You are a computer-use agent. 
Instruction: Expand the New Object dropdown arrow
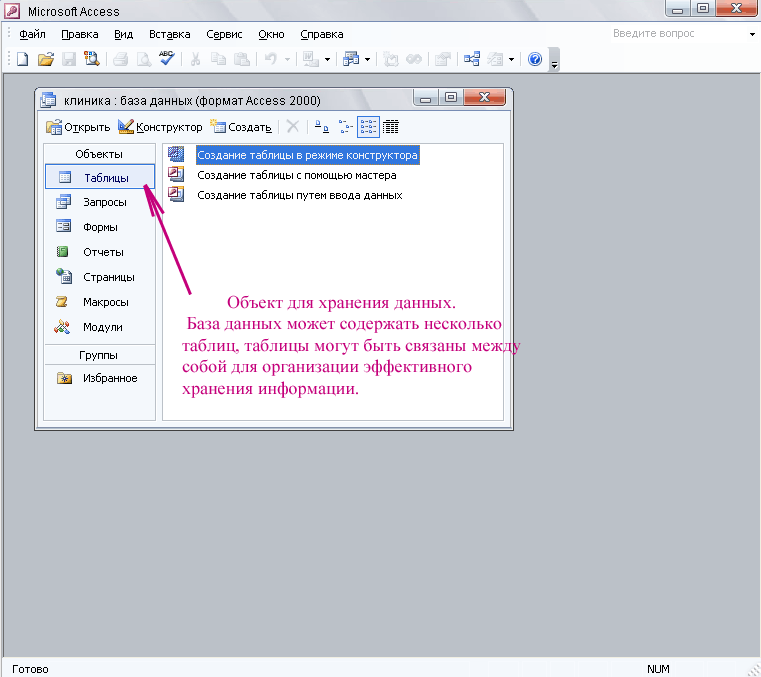point(512,60)
